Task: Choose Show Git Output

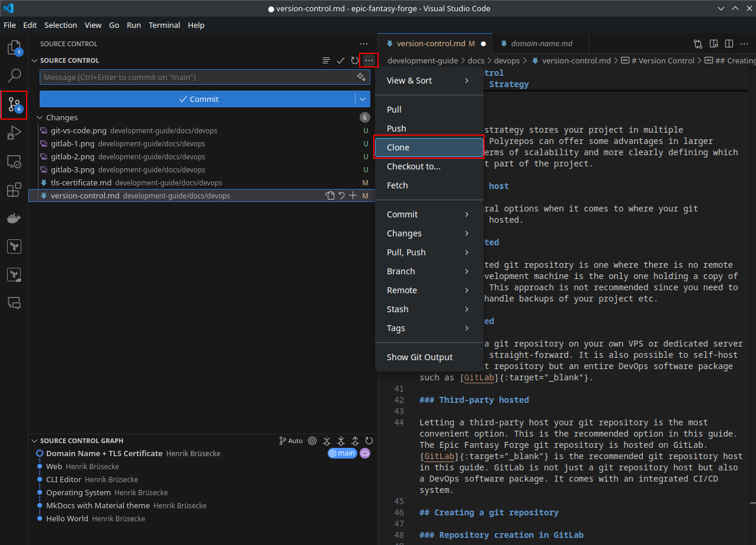Action: [x=429, y=357]
